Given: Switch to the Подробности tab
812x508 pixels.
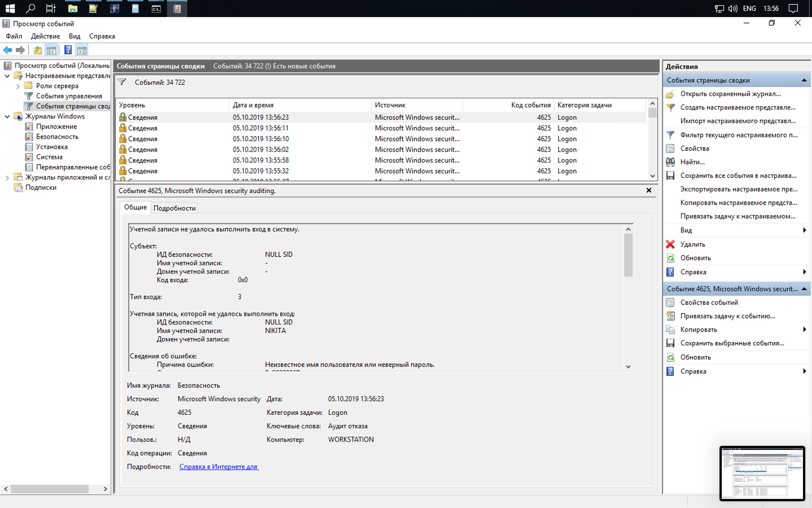Looking at the screenshot, I should coord(175,208).
